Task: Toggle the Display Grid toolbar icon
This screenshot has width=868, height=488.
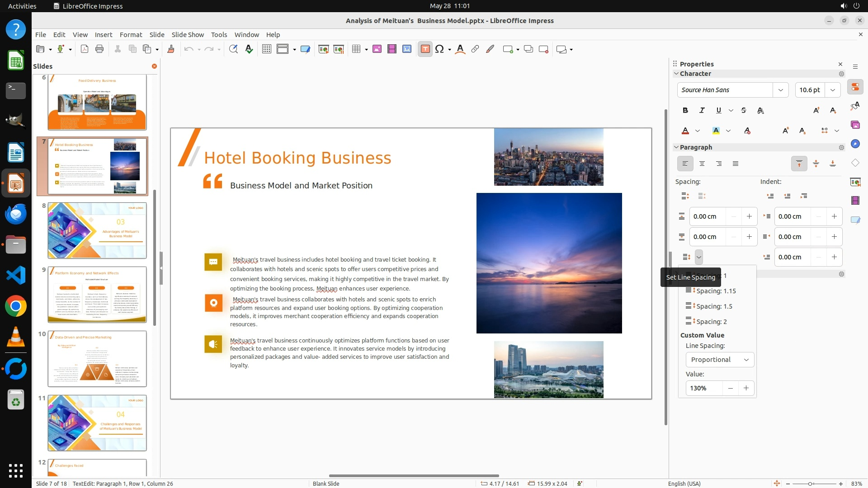Action: click(267, 49)
